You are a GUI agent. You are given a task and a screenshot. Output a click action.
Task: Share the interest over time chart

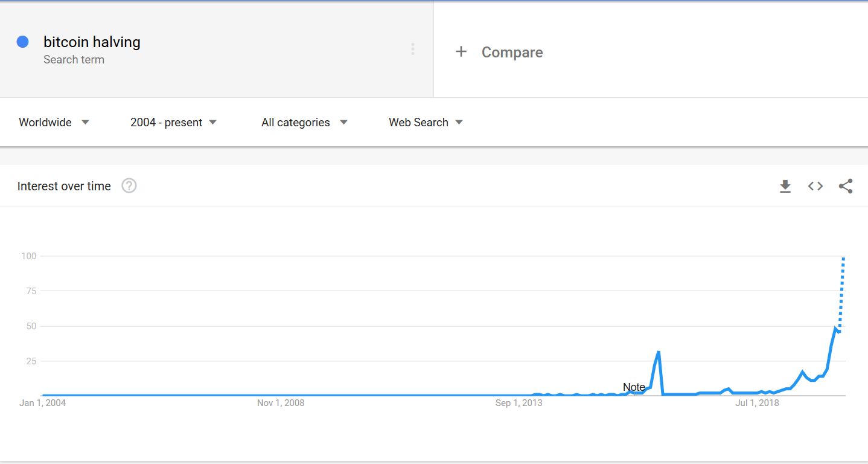[x=846, y=186]
